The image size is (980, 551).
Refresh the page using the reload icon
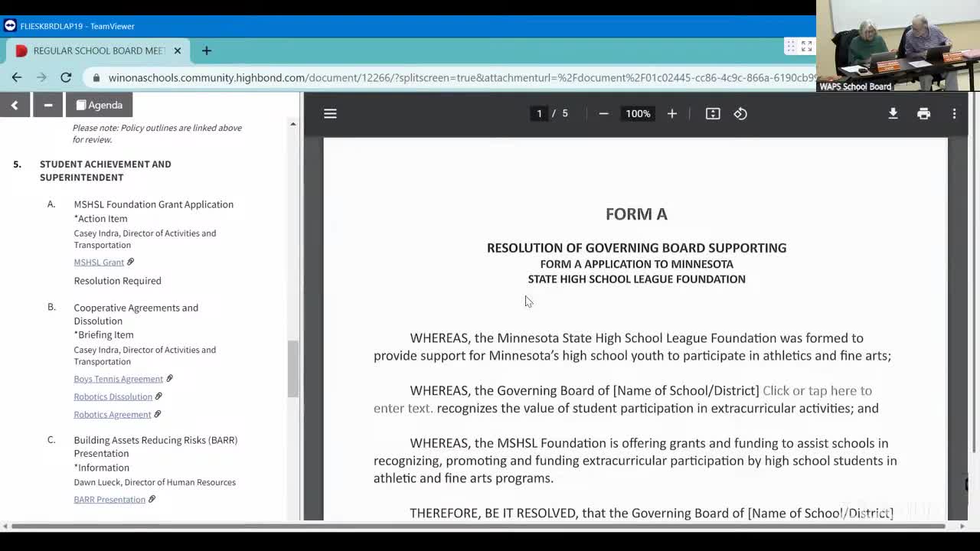(66, 77)
